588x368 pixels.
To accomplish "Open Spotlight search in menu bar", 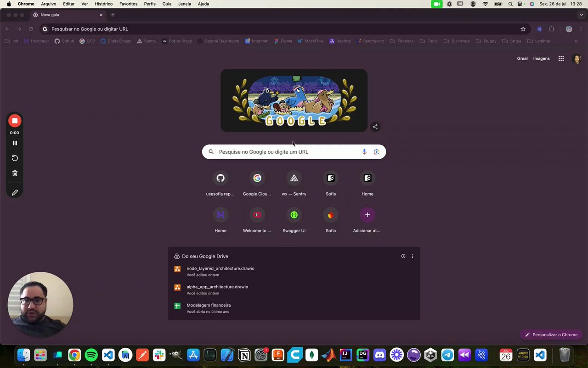I will [x=510, y=4].
